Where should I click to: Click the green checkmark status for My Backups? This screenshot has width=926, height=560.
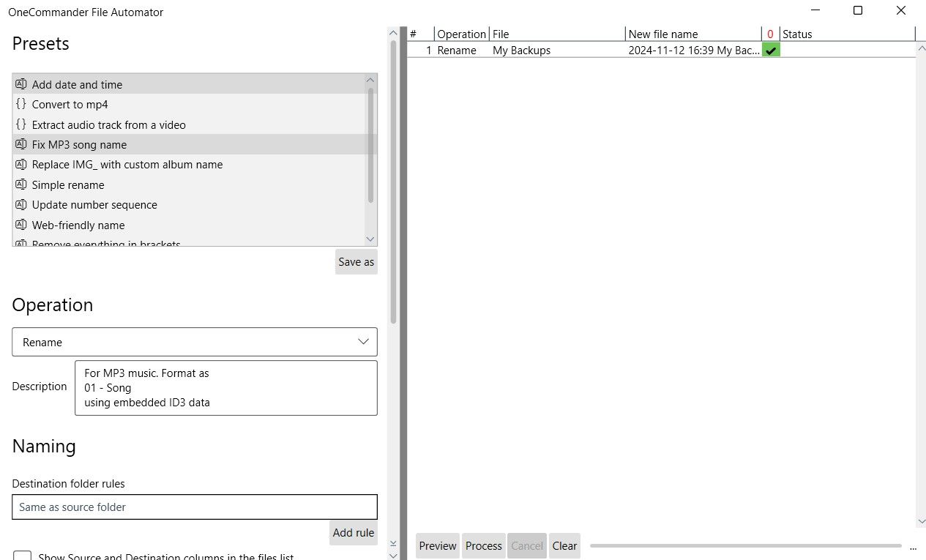click(771, 51)
